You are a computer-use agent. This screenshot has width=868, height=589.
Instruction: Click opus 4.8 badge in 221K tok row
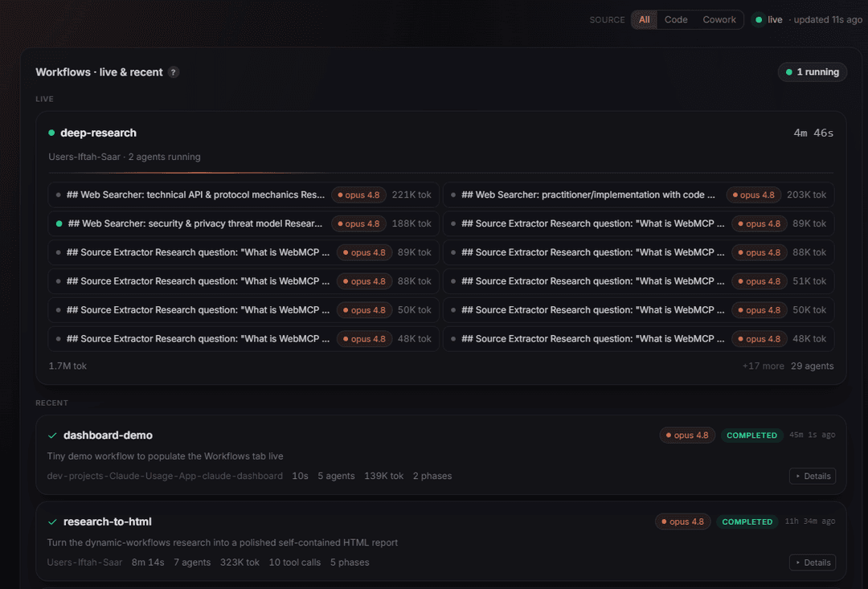(x=358, y=194)
